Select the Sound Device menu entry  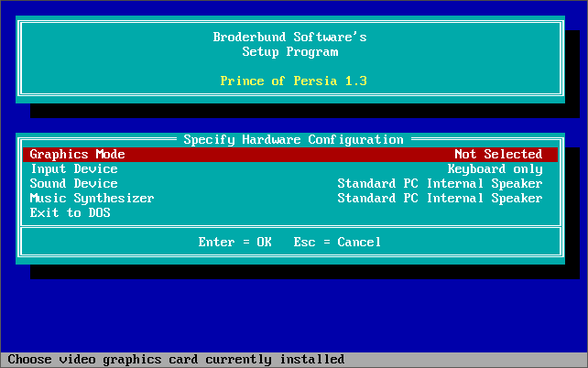click(x=73, y=184)
